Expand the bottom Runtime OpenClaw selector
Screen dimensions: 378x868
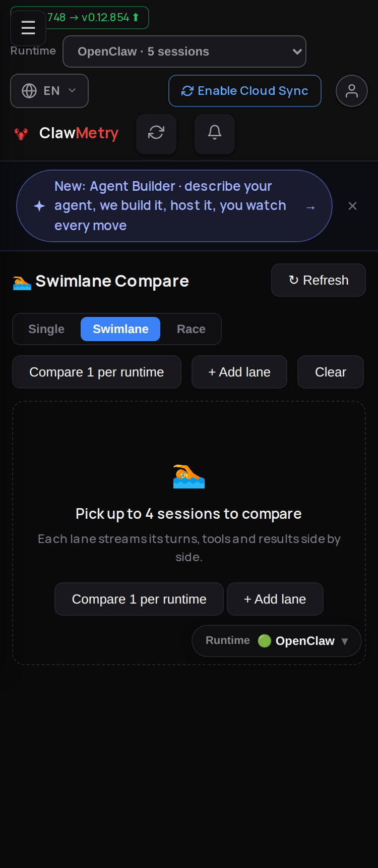(277, 641)
